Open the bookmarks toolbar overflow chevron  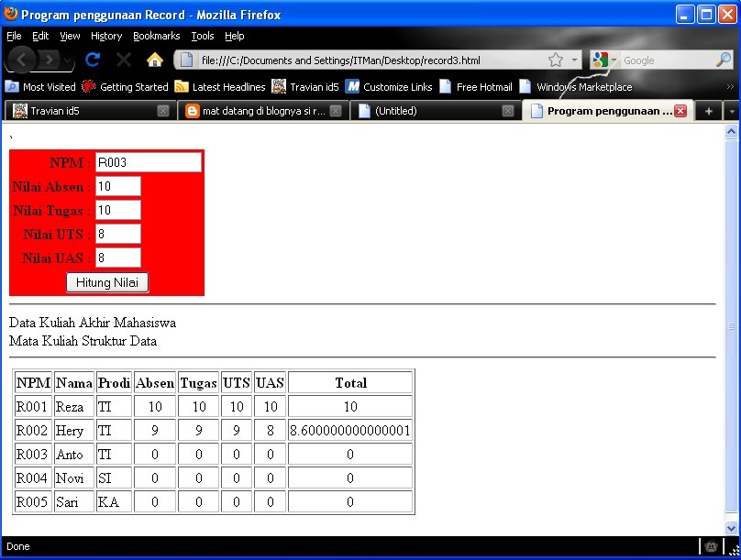tap(729, 87)
